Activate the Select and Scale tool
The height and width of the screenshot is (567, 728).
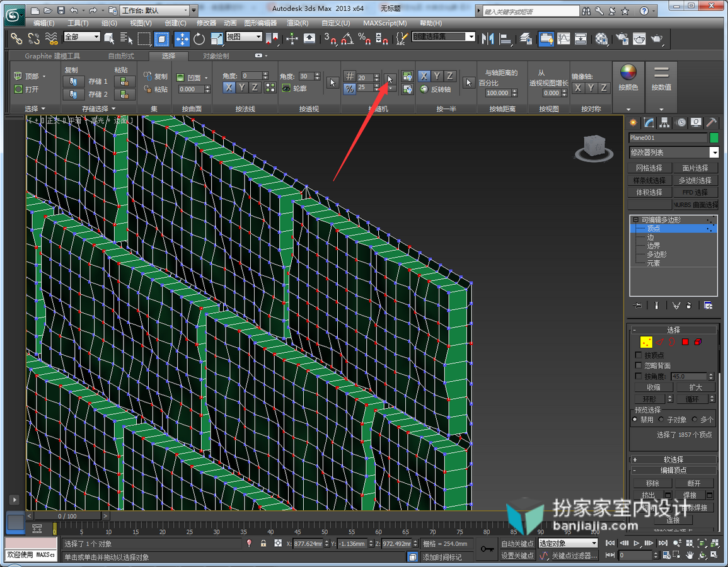[x=217, y=38]
